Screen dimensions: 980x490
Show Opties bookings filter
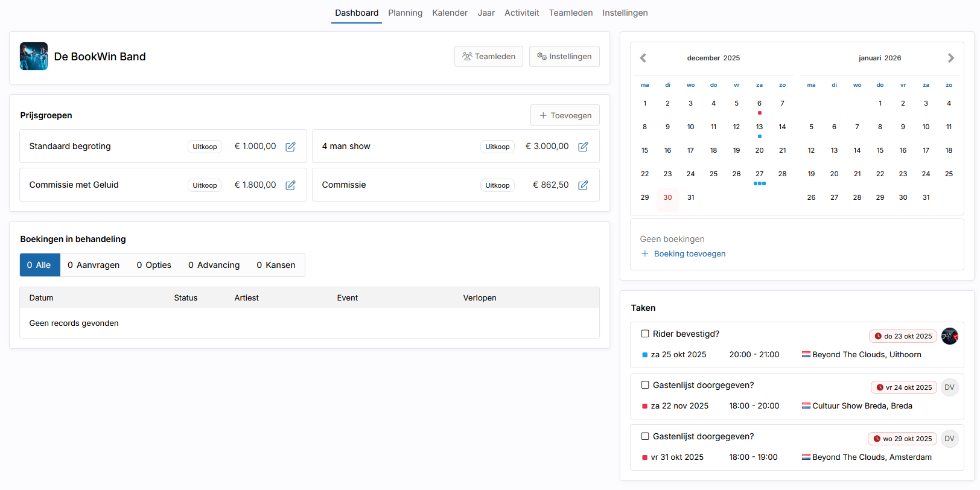coord(154,265)
